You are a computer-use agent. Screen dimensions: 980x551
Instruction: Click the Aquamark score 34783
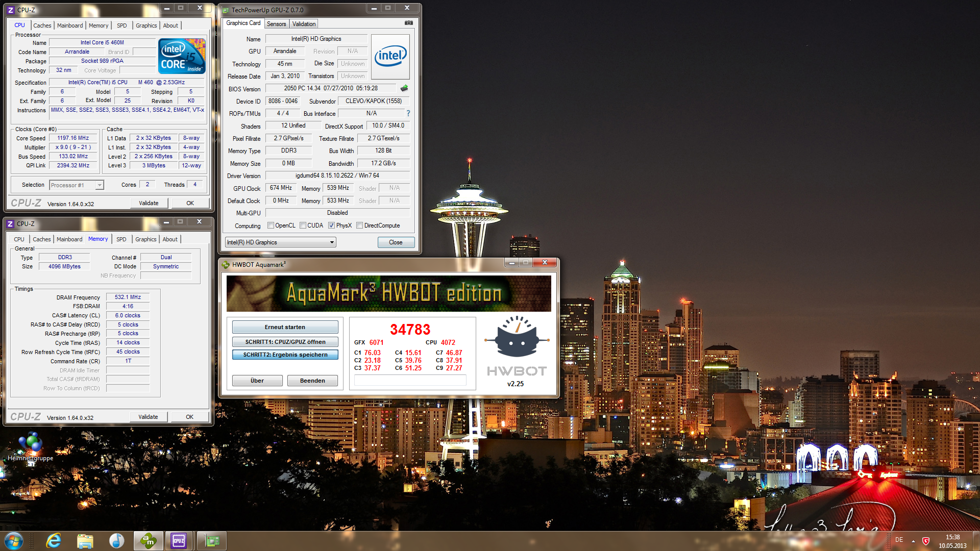click(410, 330)
